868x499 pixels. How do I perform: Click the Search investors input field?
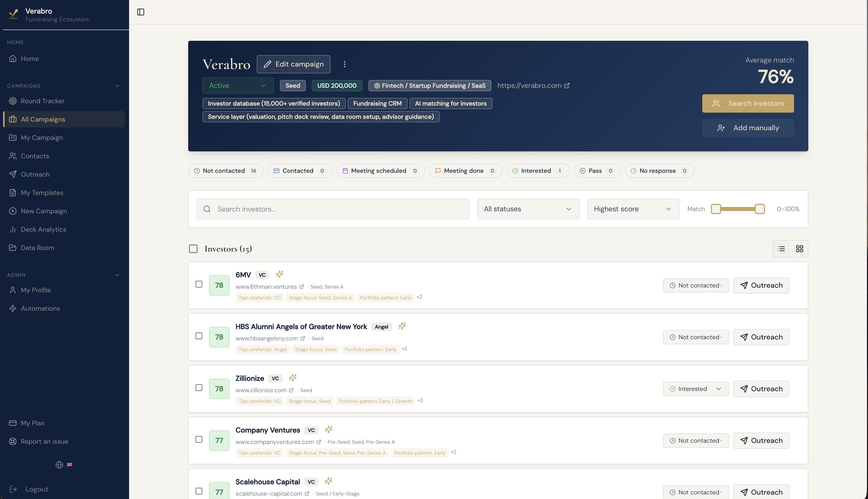333,209
